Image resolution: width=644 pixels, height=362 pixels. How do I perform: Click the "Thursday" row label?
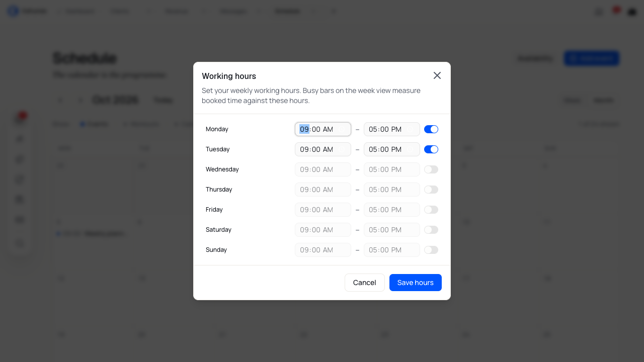(219, 190)
